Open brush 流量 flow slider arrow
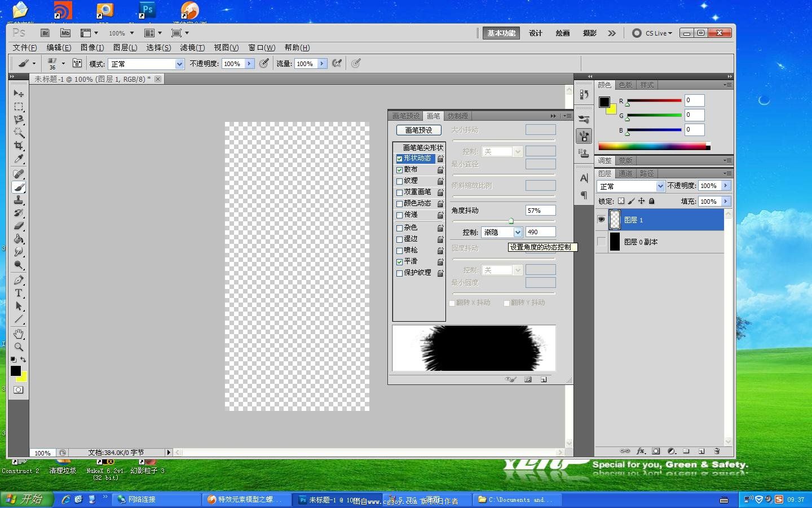812x508 pixels. (x=322, y=64)
